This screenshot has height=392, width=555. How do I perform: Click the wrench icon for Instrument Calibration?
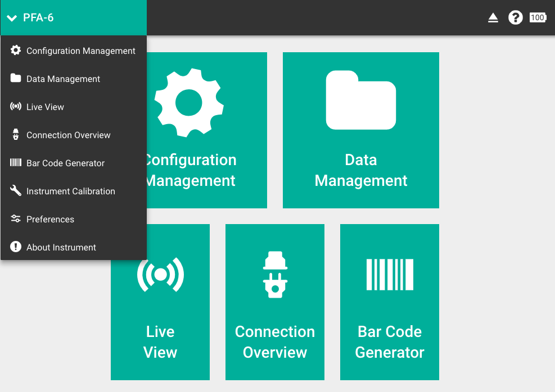tap(16, 191)
